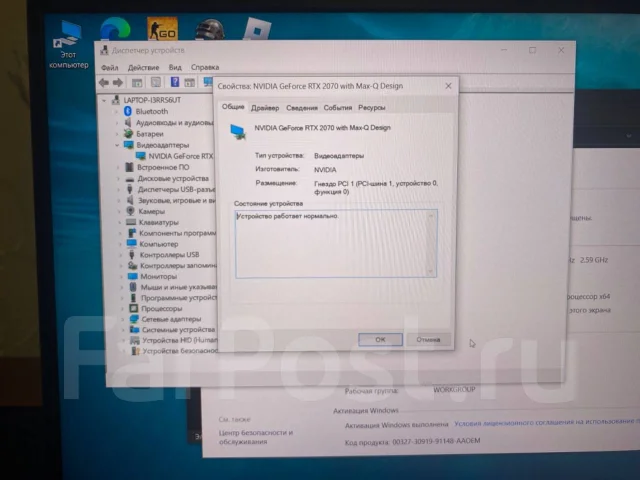
Task: Click the Отмена button
Action: [428, 340]
